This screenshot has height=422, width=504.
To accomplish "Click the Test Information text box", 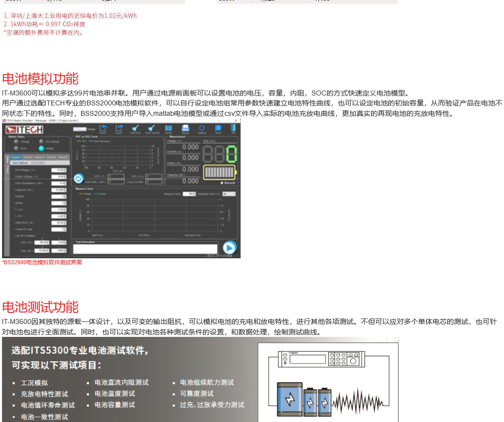I will pyautogui.click(x=145, y=249).
